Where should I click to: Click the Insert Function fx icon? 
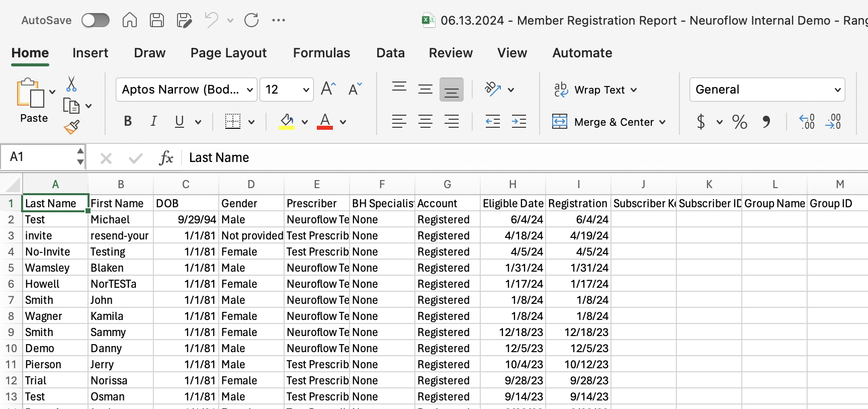165,158
